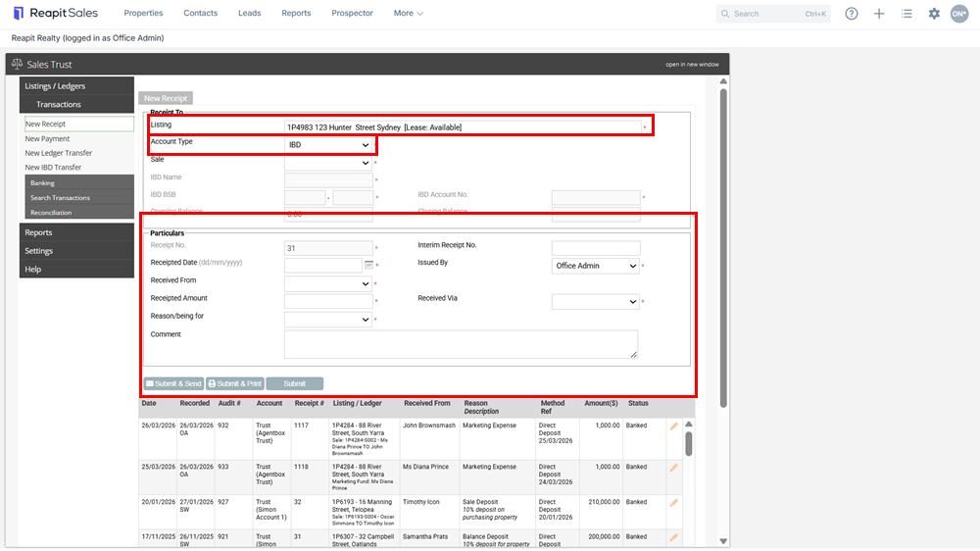Click open in new window link
Viewport: 980px width, 551px height.
click(692, 65)
